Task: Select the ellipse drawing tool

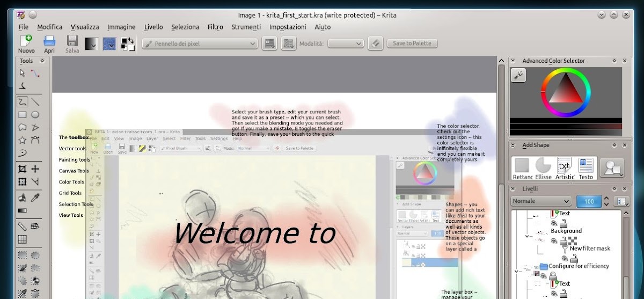Action: 35,114
